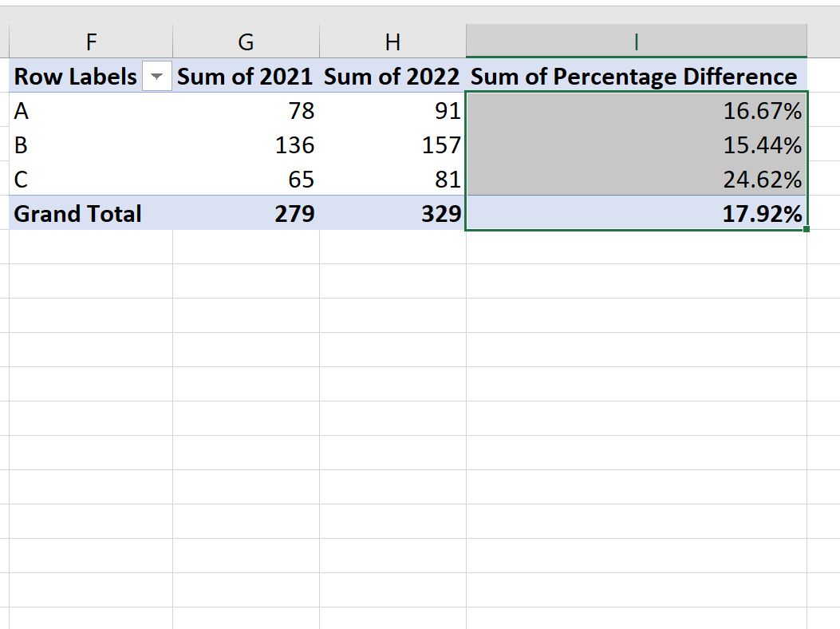Viewport: 840px width, 629px height.
Task: Click the cell showing 24.62%
Action: coord(718,179)
